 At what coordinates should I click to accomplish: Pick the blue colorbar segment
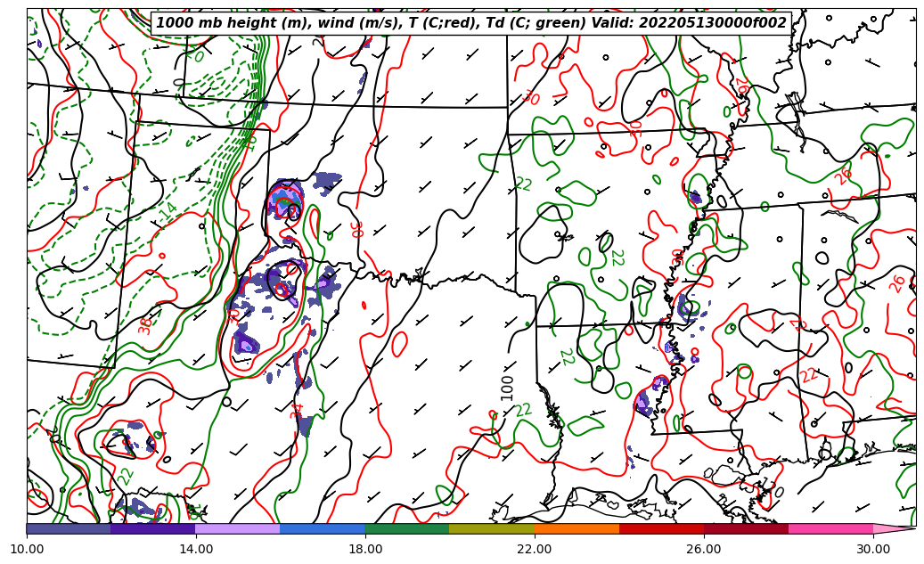(x=323, y=528)
